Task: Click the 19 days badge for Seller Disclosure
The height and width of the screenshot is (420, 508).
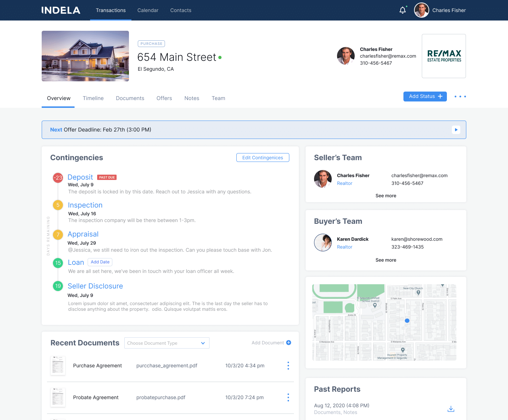Action: (58, 286)
